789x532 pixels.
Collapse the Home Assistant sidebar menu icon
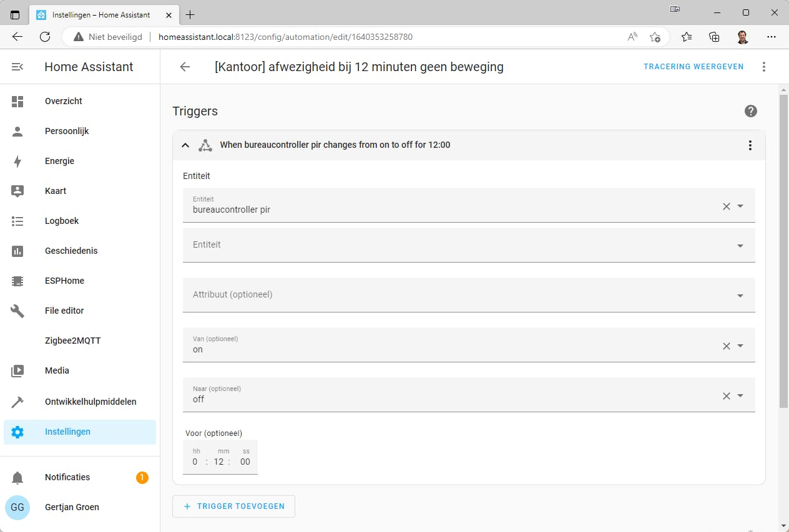pos(17,67)
